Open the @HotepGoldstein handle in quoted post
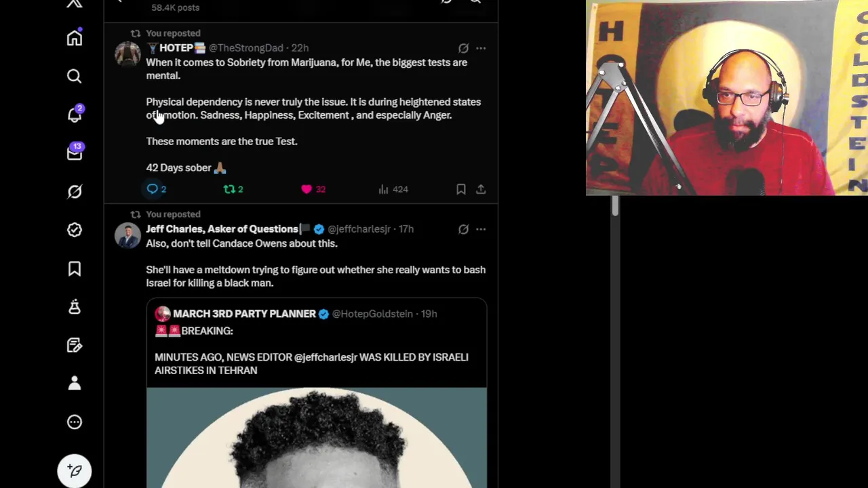 pos(372,314)
